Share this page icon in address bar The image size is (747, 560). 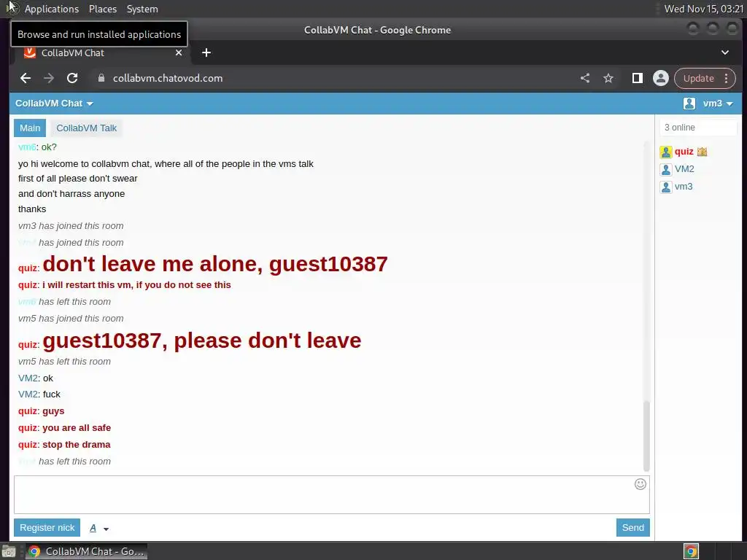585,78
